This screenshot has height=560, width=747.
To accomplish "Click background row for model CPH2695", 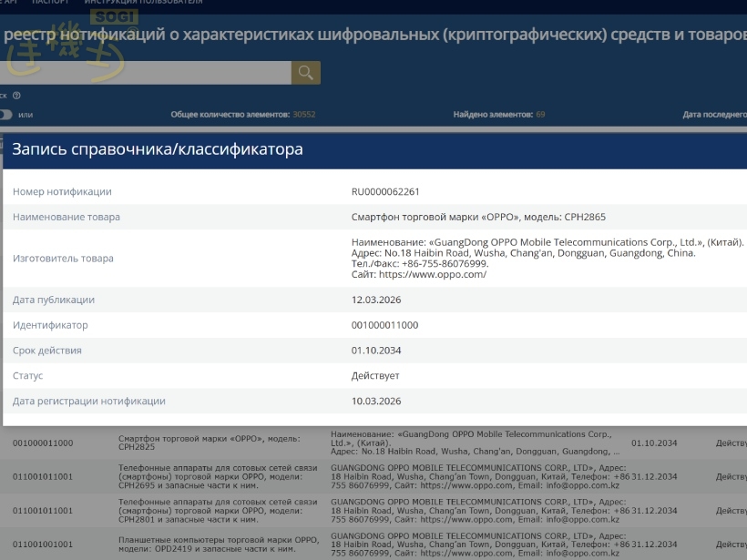I will (x=373, y=476).
